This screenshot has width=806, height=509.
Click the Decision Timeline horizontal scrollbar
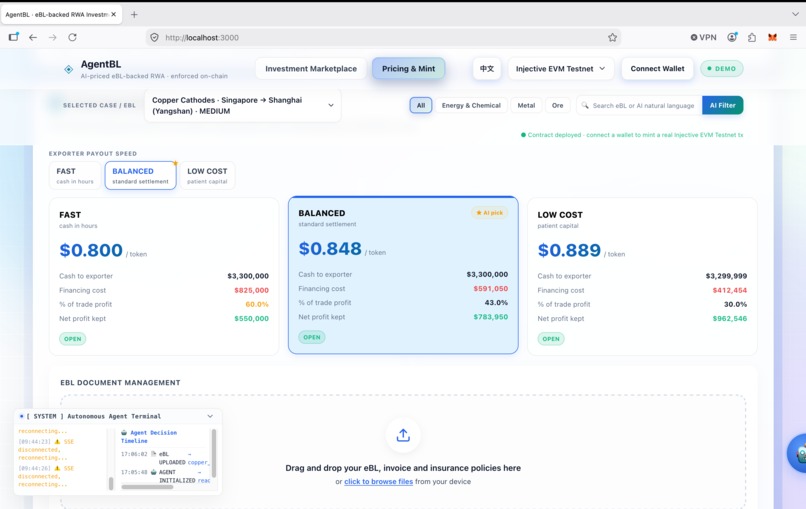(148, 487)
